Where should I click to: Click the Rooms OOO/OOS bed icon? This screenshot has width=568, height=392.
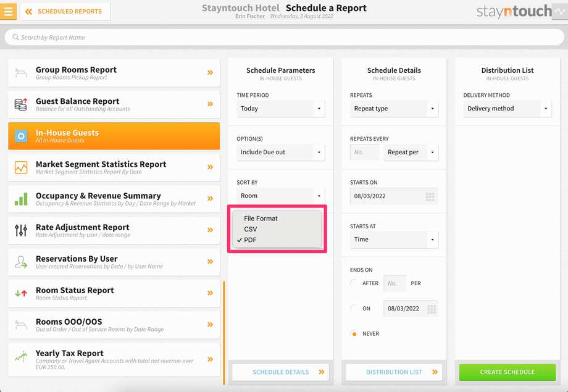(21, 325)
